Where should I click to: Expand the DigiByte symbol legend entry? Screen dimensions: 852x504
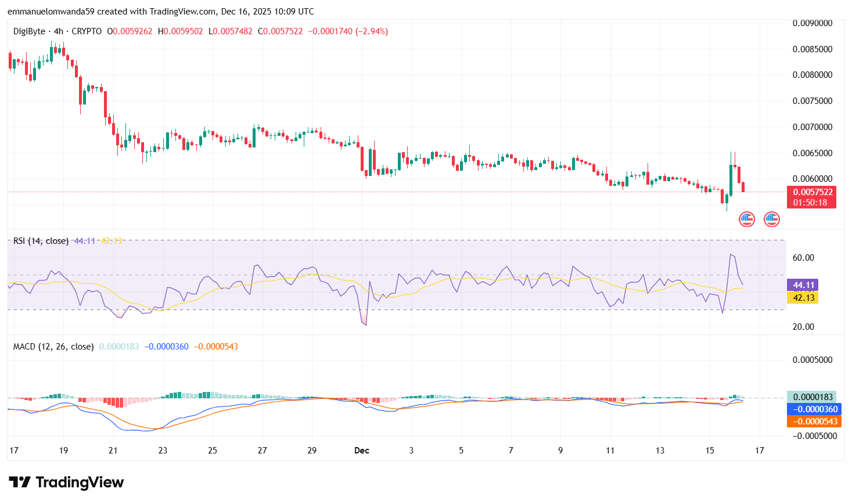(x=28, y=31)
